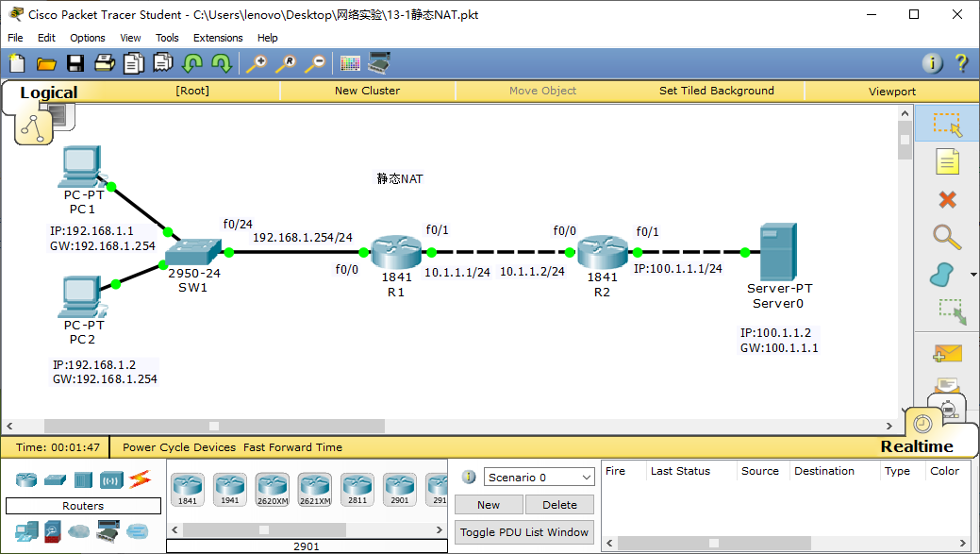Pick the 2621XM router model

coord(315,490)
